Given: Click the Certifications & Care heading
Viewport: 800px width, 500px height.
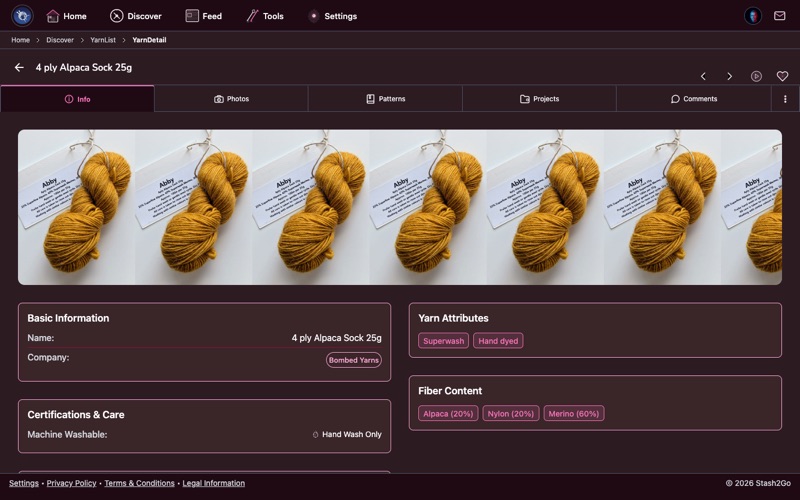Looking at the screenshot, I should coord(76,414).
